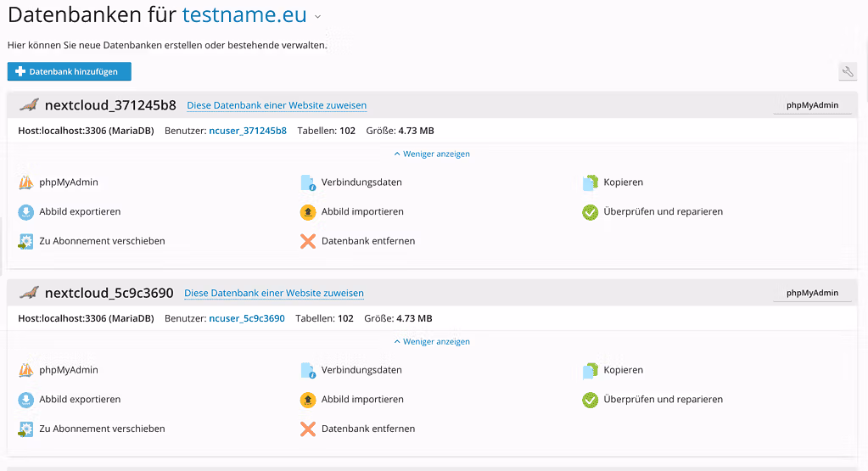Click the wrench settings icon
The width and height of the screenshot is (868, 471).
(848, 71)
